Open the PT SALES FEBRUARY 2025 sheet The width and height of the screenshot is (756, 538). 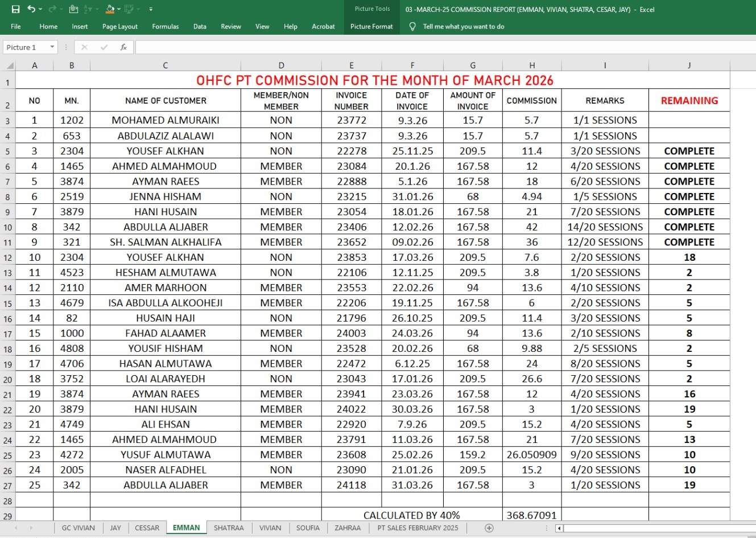point(418,528)
